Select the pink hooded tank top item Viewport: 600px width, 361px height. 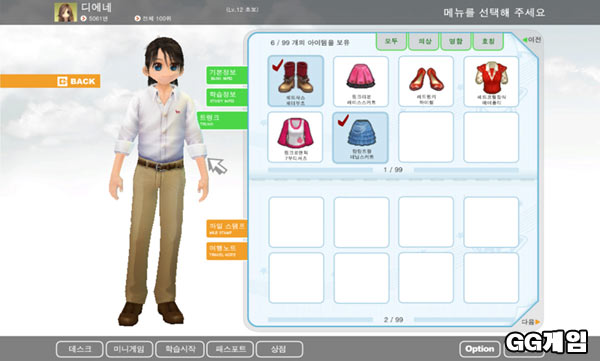295,137
